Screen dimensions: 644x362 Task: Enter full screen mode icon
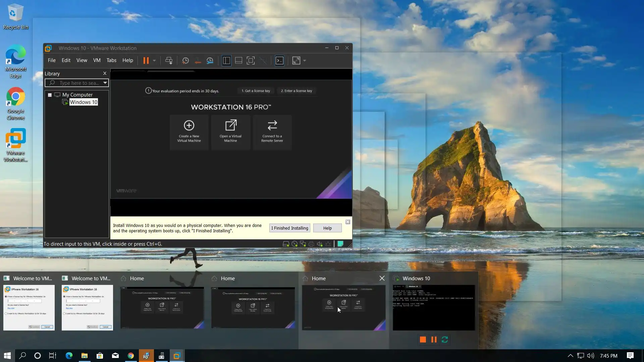click(x=251, y=61)
